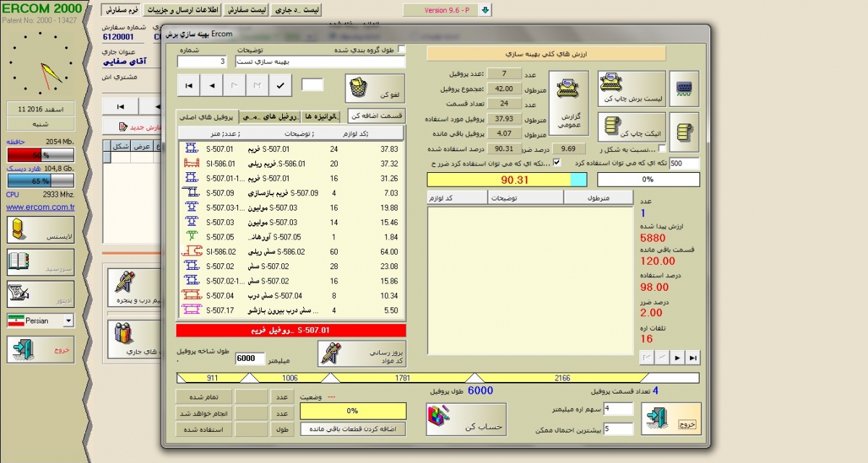Toggle طول گروه بندي شده checkbox
868x463 pixels.
(402, 49)
